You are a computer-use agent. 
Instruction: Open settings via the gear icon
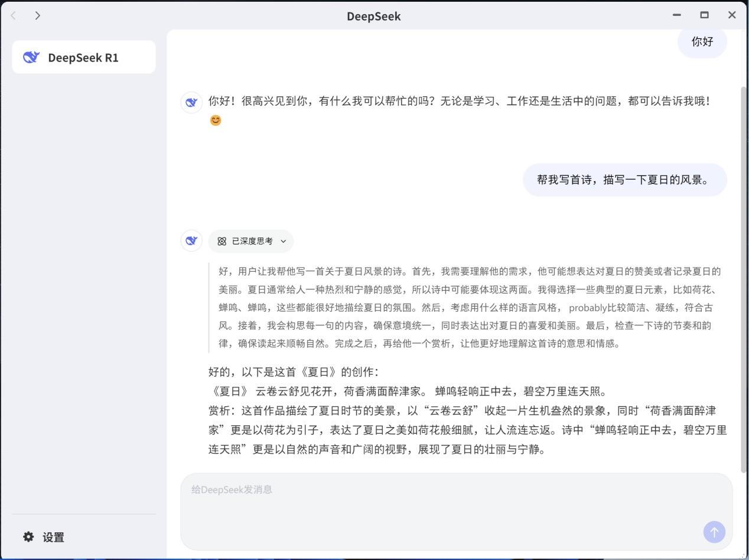pos(28,536)
